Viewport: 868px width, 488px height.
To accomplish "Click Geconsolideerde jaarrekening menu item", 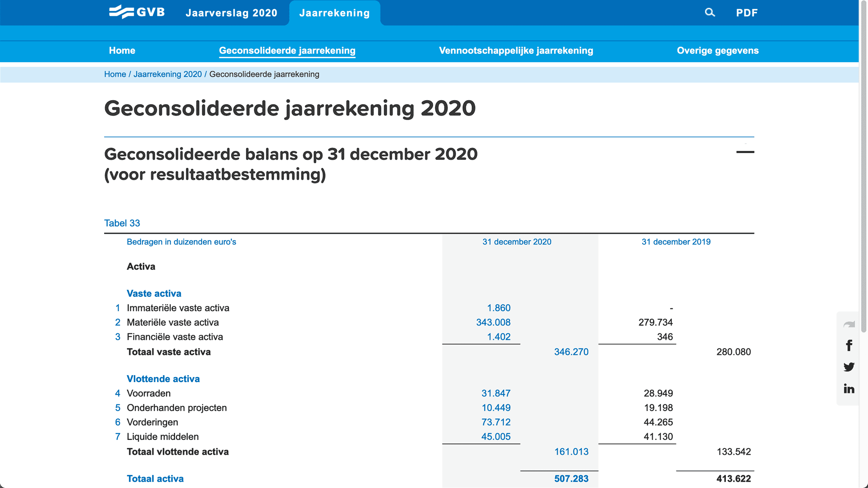I will (287, 51).
